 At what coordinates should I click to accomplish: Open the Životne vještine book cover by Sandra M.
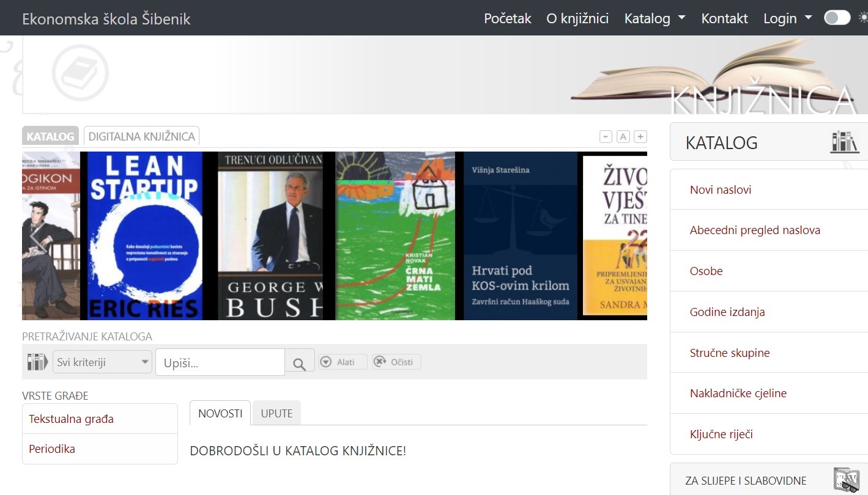click(615, 236)
